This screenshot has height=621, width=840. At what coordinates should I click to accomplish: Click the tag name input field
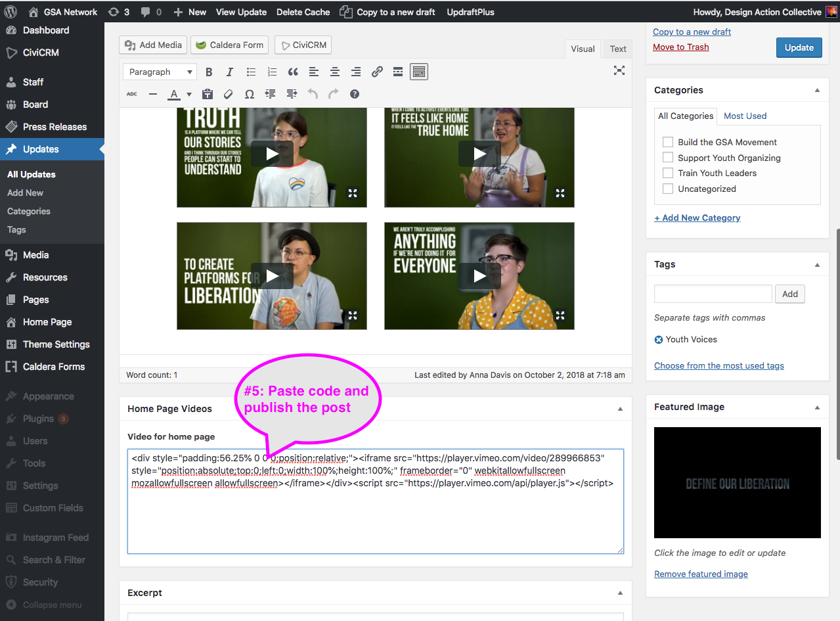[x=713, y=294]
